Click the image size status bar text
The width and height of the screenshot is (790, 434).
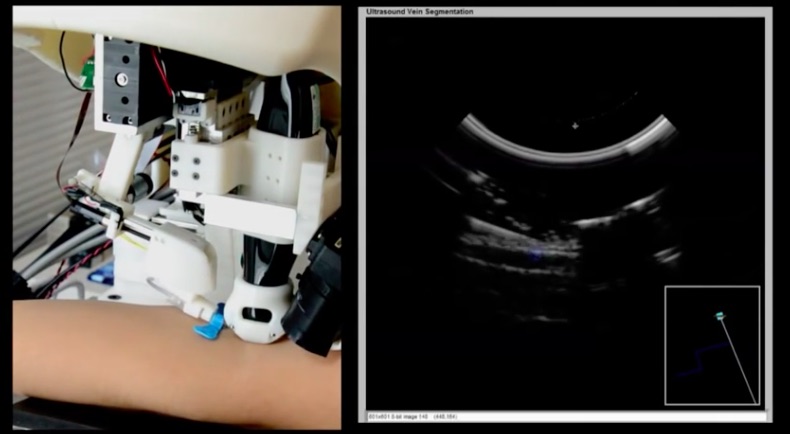[x=413, y=417]
